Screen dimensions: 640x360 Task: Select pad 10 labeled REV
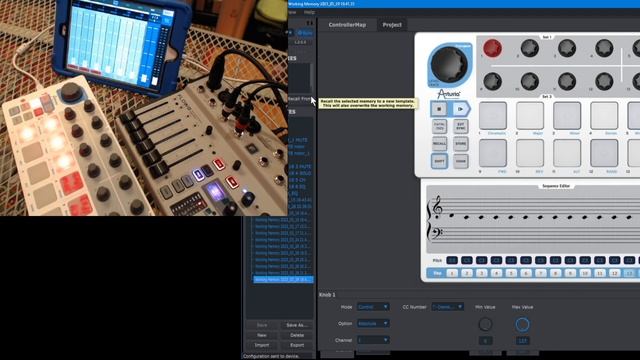(x=530, y=153)
